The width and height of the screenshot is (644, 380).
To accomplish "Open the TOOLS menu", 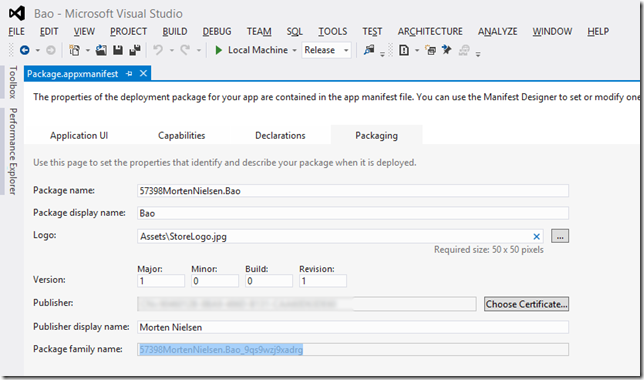I will (x=333, y=32).
